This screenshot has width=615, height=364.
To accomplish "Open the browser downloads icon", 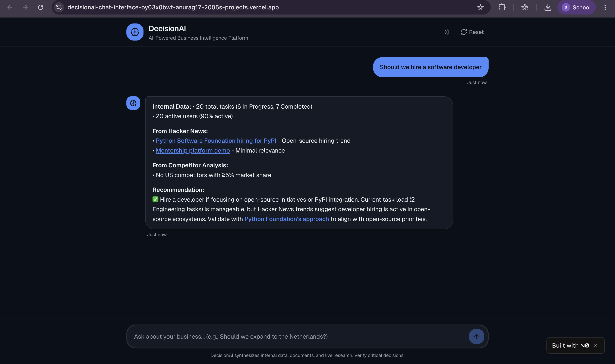I will (x=548, y=7).
